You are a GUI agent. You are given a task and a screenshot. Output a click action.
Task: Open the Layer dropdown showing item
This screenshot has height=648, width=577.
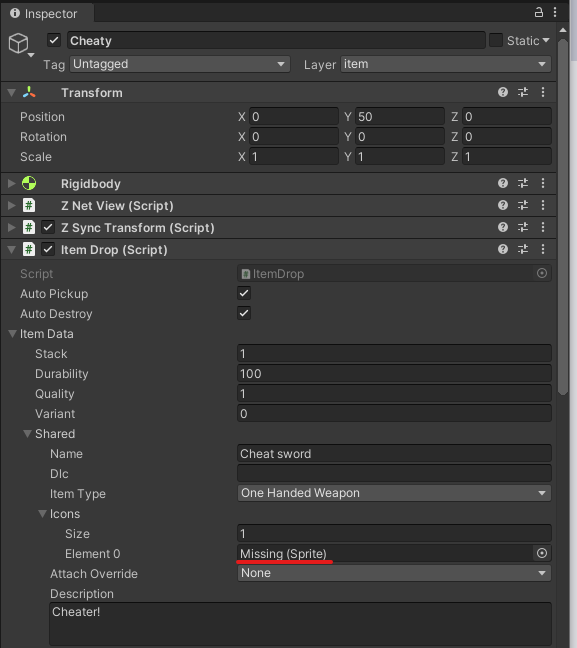click(446, 64)
